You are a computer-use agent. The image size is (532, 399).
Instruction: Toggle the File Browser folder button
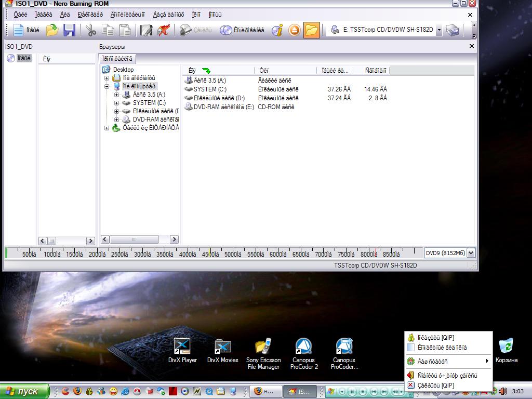point(311,30)
